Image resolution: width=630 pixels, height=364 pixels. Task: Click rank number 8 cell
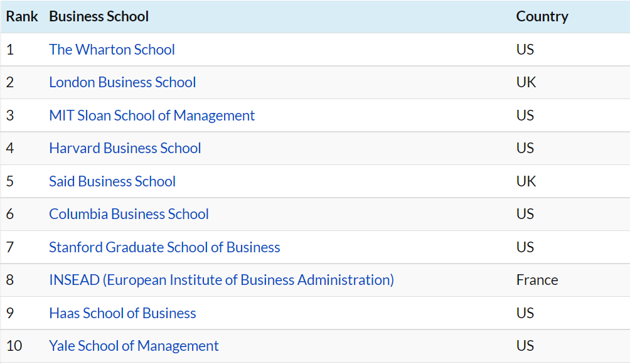[x=10, y=280]
